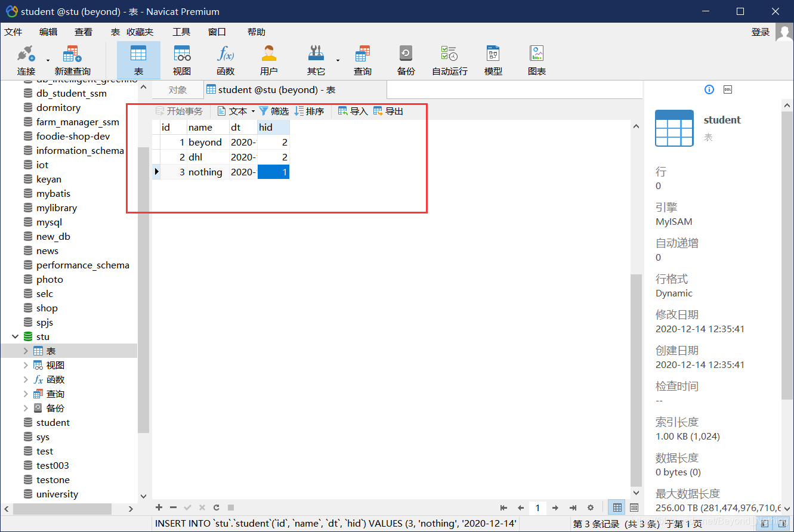Keep grid view toggle active in status bar
This screenshot has height=532, width=794.
pos(616,507)
